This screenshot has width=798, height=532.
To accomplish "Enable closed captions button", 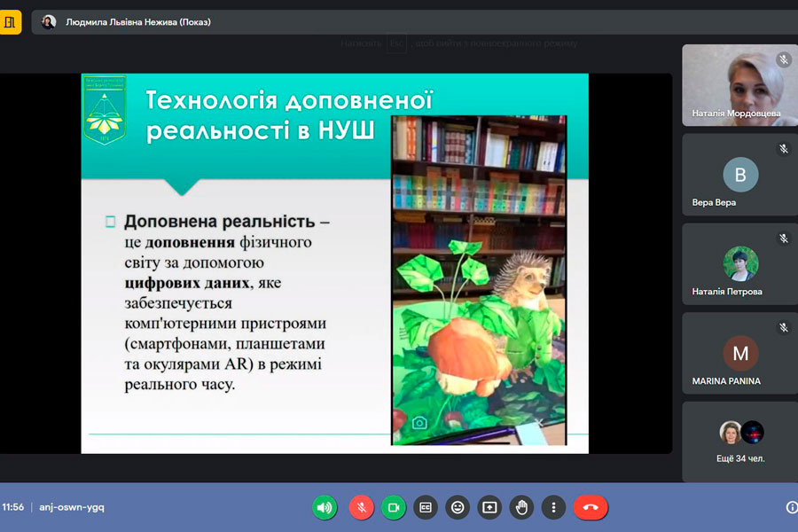I will (x=426, y=507).
